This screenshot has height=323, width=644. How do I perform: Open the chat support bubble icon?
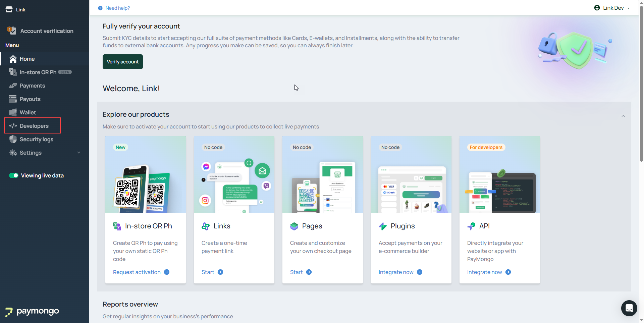[x=629, y=308]
